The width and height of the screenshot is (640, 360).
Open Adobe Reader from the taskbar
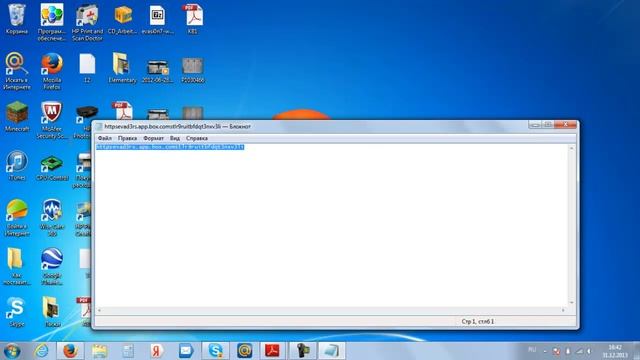pos(272,351)
